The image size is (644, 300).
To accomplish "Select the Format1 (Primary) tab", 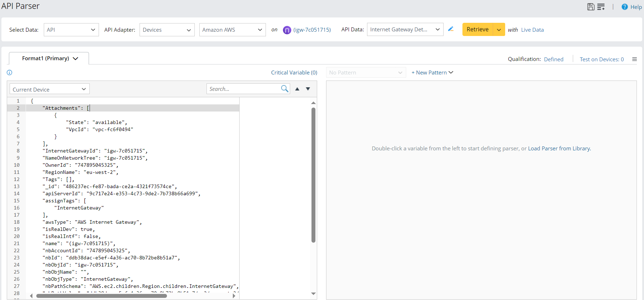I will [49, 58].
